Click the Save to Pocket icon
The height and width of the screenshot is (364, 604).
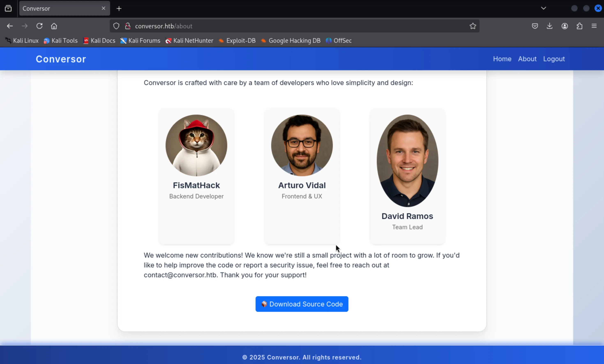tap(535, 26)
